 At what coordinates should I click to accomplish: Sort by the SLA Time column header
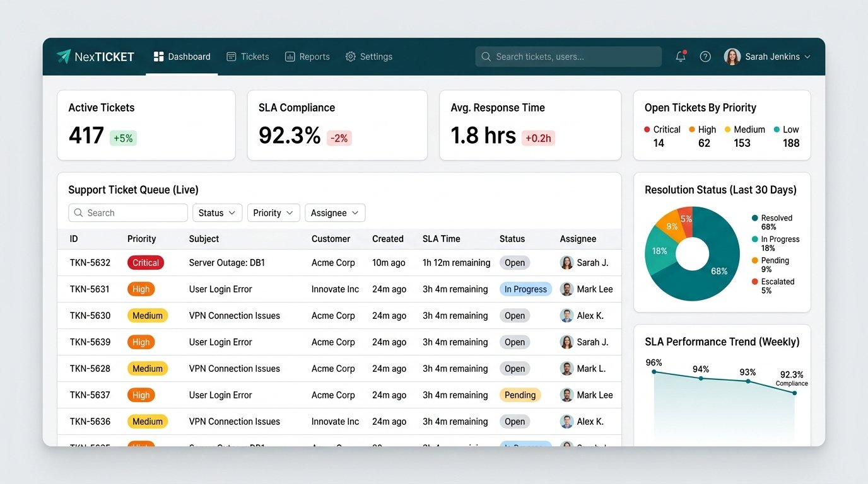point(442,239)
